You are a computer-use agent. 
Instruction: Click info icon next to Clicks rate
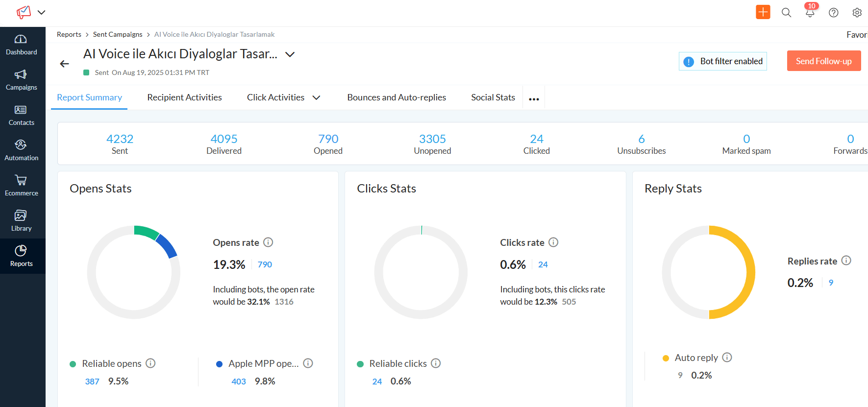[x=553, y=242]
